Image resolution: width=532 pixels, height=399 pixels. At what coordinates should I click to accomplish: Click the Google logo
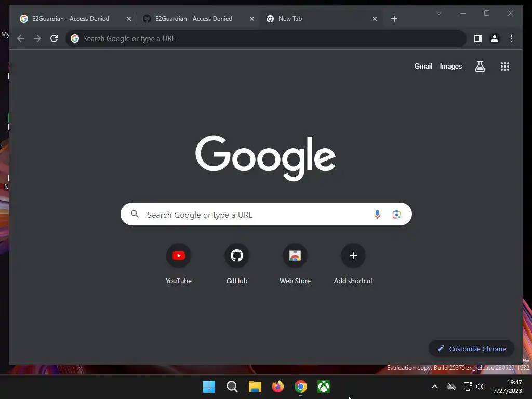(x=265, y=158)
